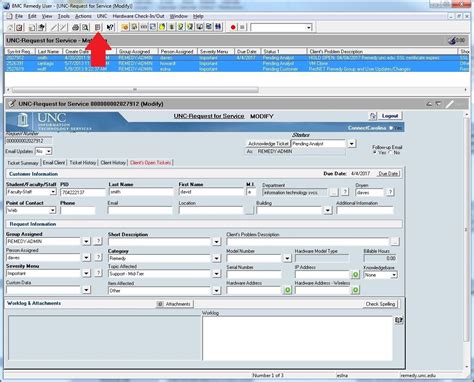Click the paperclip icon beside Attachments

160,304
